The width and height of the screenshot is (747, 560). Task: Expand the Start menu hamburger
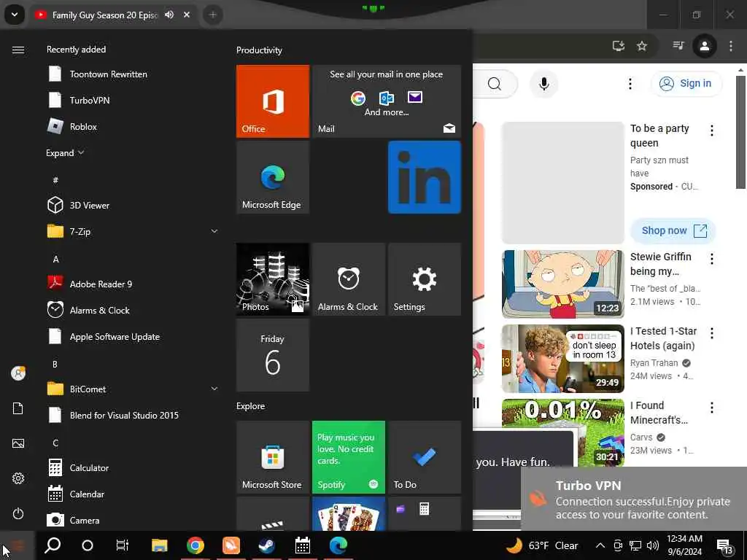pyautogui.click(x=18, y=50)
